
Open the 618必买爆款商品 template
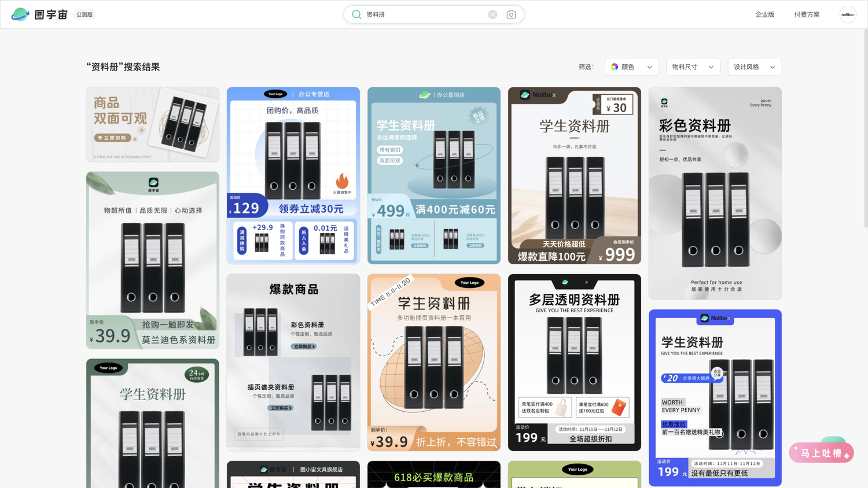[x=434, y=475]
